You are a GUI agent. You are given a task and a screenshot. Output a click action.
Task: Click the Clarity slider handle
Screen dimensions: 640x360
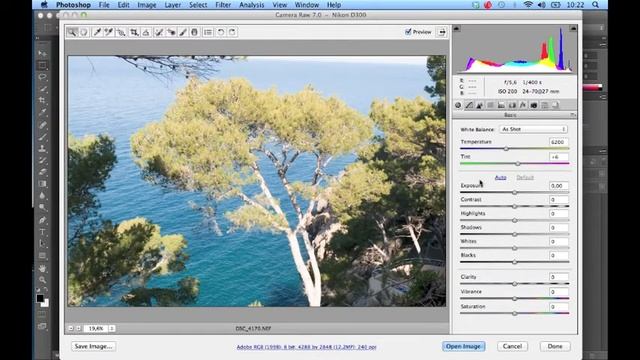tap(515, 284)
